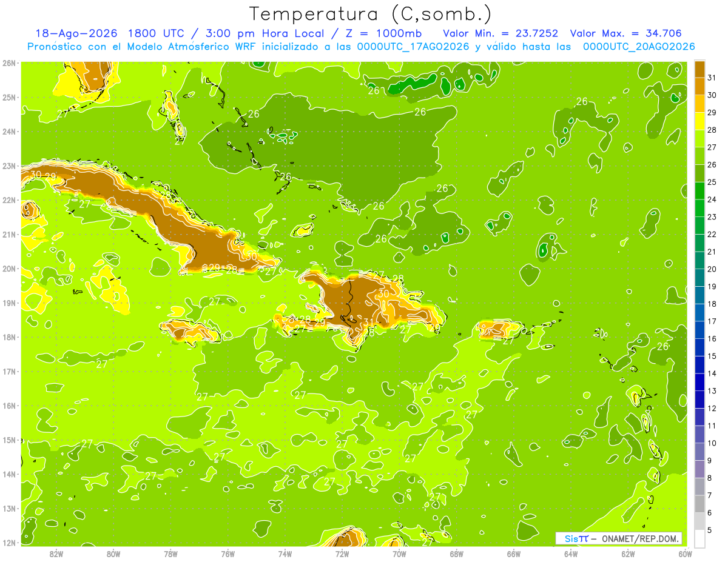Click the "22N" latitude label

click(x=8, y=200)
